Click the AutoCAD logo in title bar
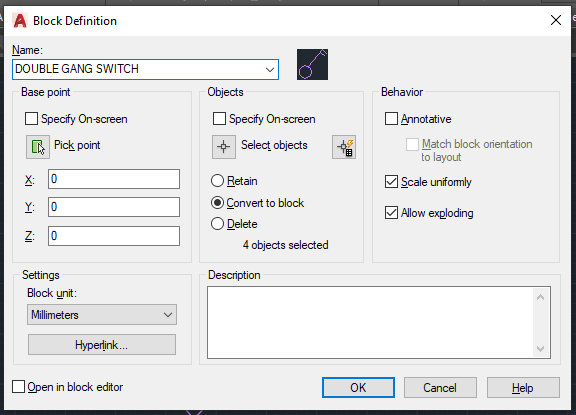Image resolution: width=576 pixels, height=415 pixels. click(20, 21)
